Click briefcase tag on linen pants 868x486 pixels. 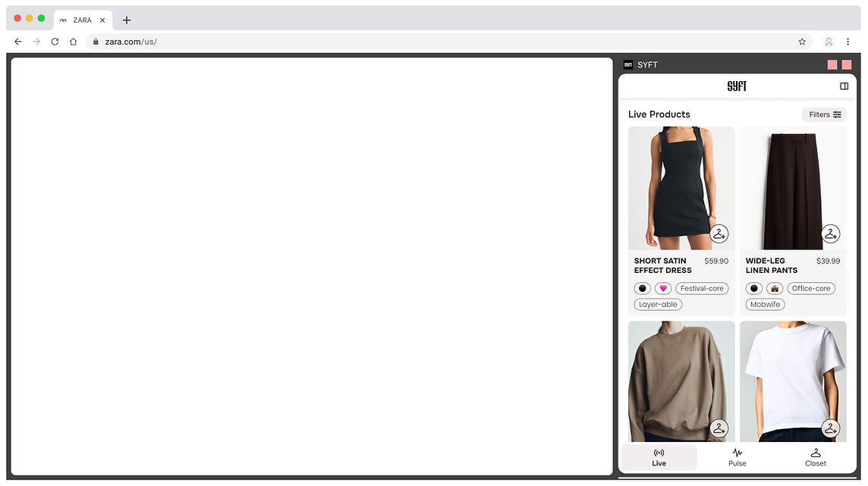point(775,288)
